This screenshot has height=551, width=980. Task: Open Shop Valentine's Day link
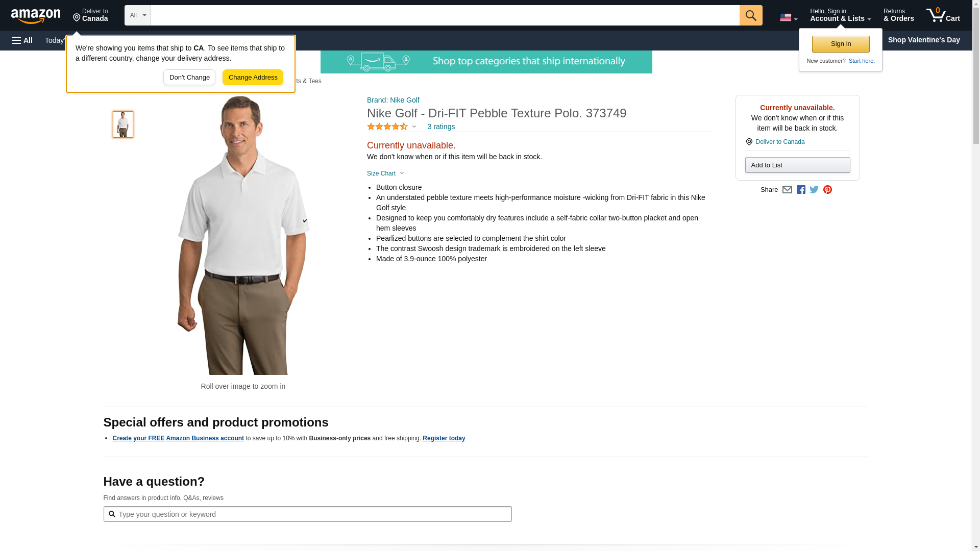coord(923,40)
